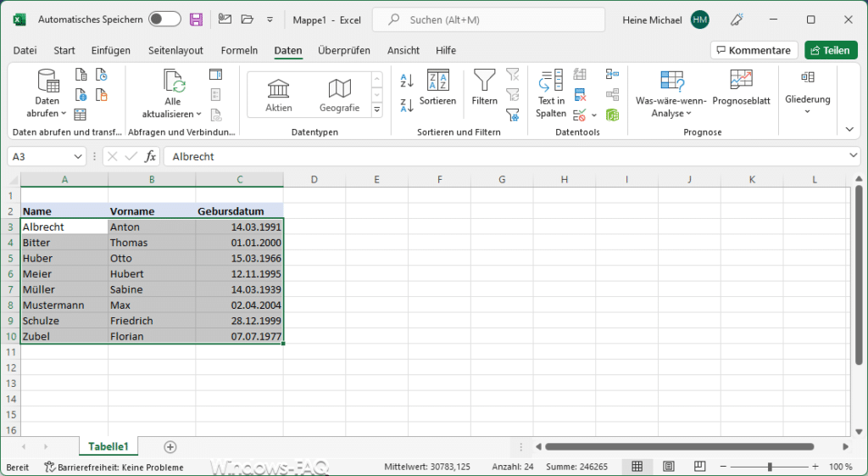Image resolution: width=868 pixels, height=476 pixels.
Task: Click the 100 % zoom level
Action: click(841, 468)
